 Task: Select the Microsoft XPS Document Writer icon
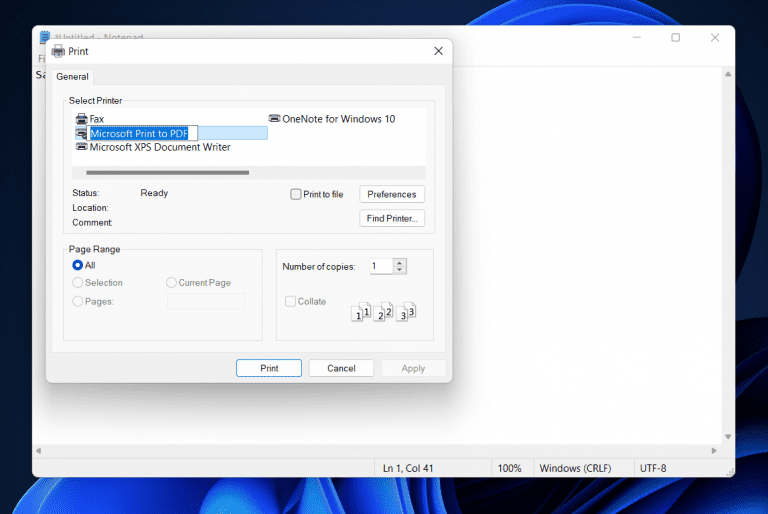(81, 147)
